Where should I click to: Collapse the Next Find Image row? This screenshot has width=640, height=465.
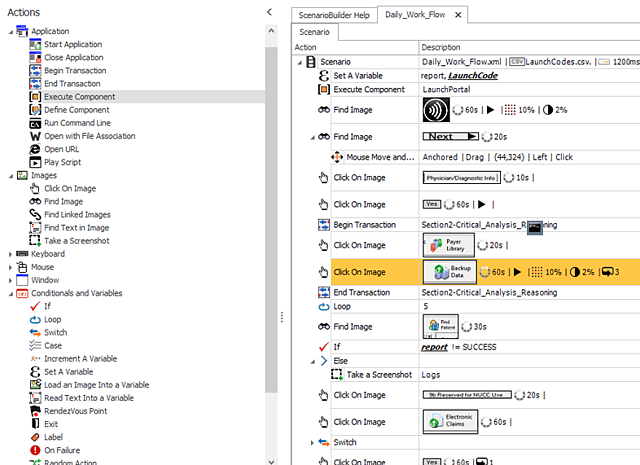(x=313, y=138)
